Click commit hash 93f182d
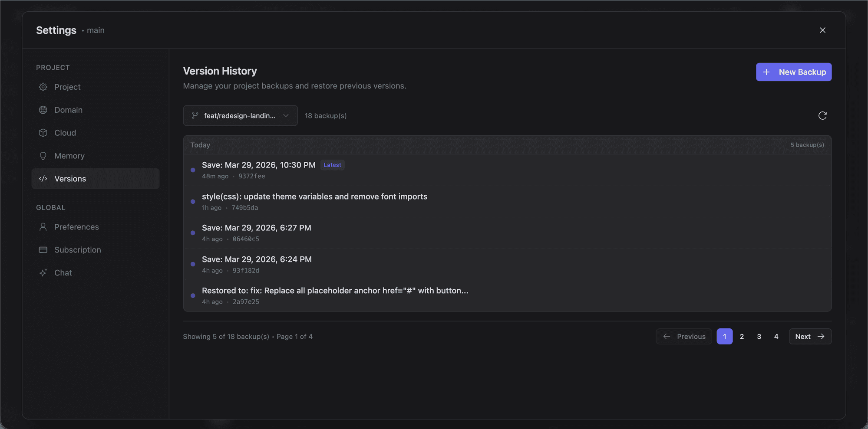This screenshot has width=868, height=429. tap(246, 271)
